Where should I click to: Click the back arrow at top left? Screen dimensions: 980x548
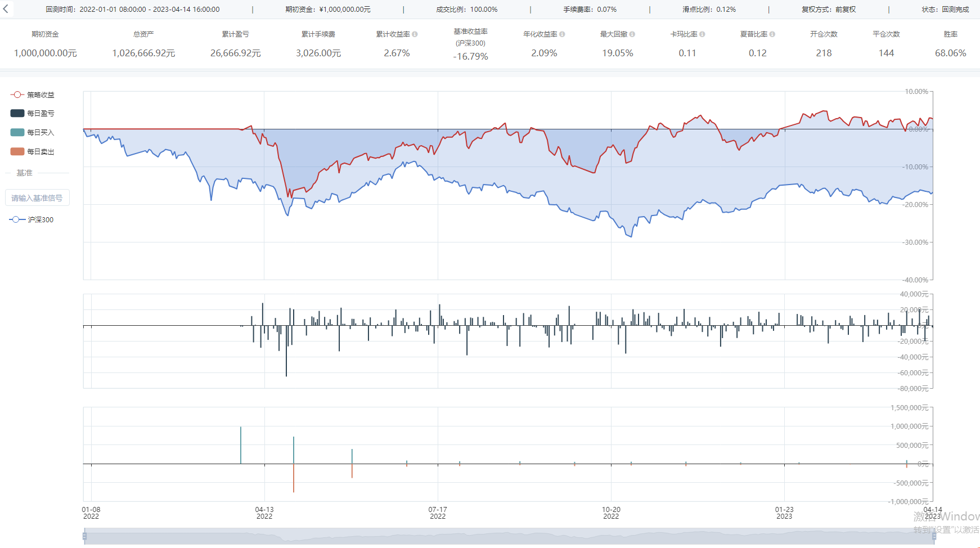pyautogui.click(x=6, y=9)
